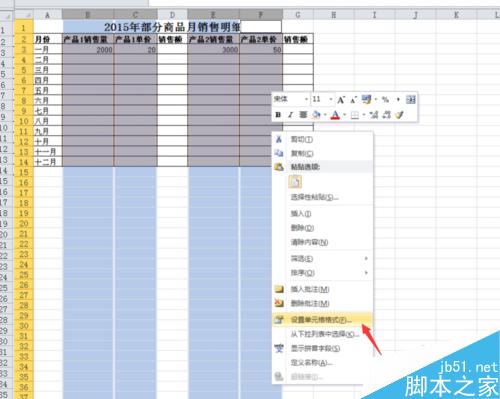This screenshot has width=500, height=399.
Task: Open the 宋体 font name dropdown
Action: tap(306, 99)
